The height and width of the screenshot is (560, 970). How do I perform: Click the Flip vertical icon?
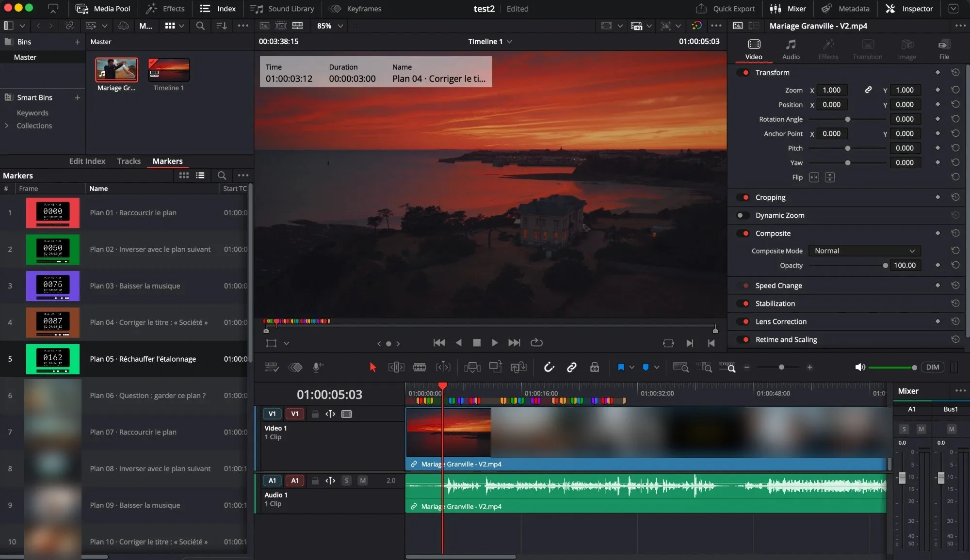tap(830, 177)
